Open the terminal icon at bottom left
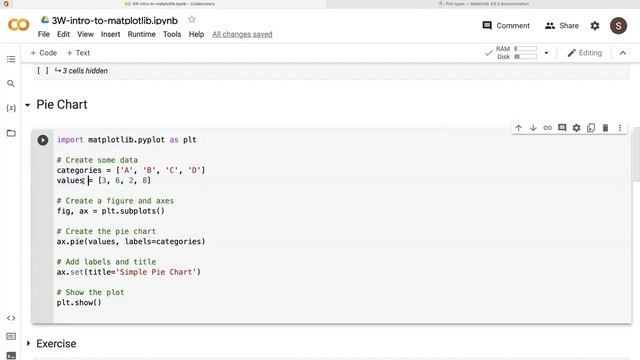The width and height of the screenshot is (640, 360). 11,356
